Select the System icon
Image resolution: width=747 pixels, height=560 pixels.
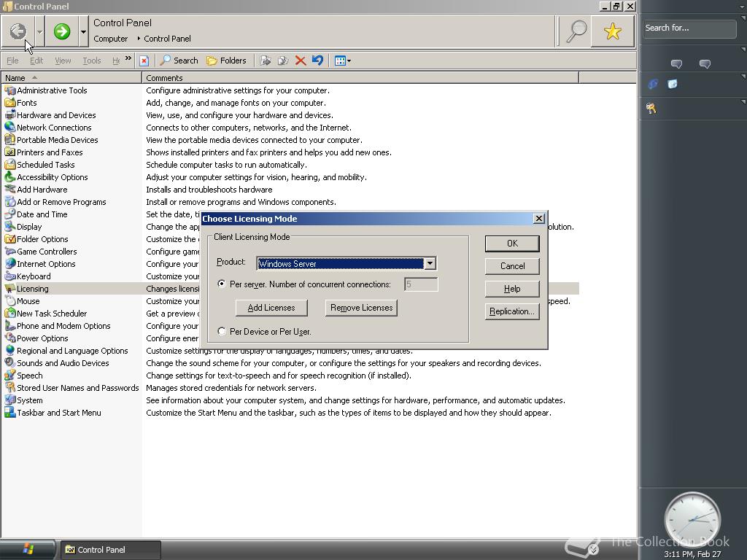(x=10, y=400)
